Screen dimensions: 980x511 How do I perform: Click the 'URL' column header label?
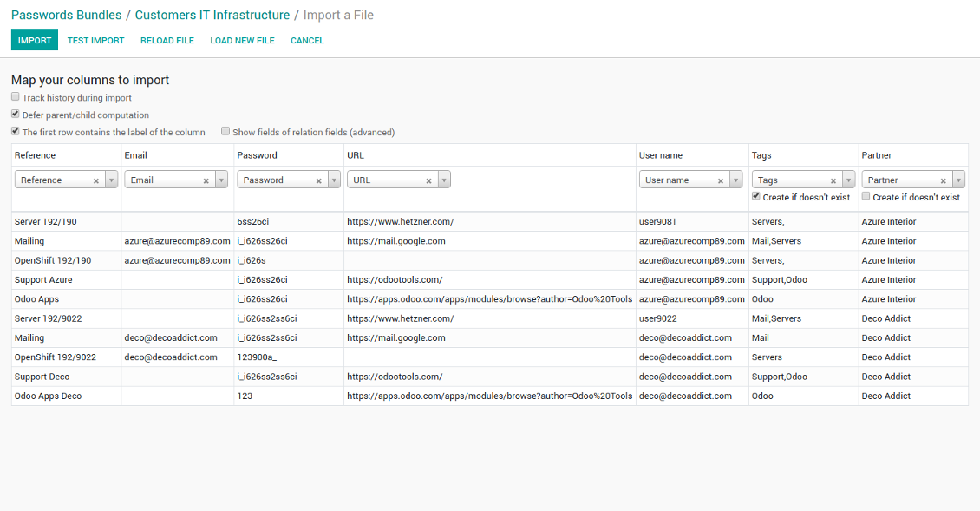click(356, 155)
